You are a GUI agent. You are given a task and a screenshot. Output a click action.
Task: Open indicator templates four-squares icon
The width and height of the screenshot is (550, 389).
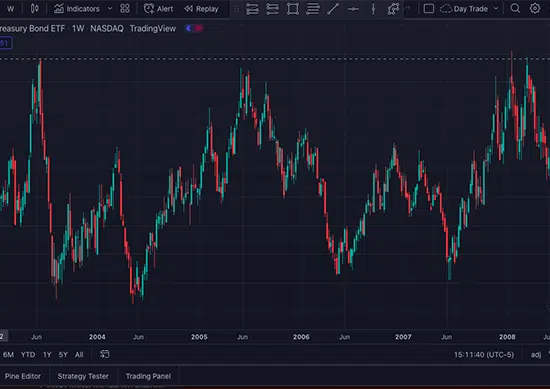click(x=125, y=8)
